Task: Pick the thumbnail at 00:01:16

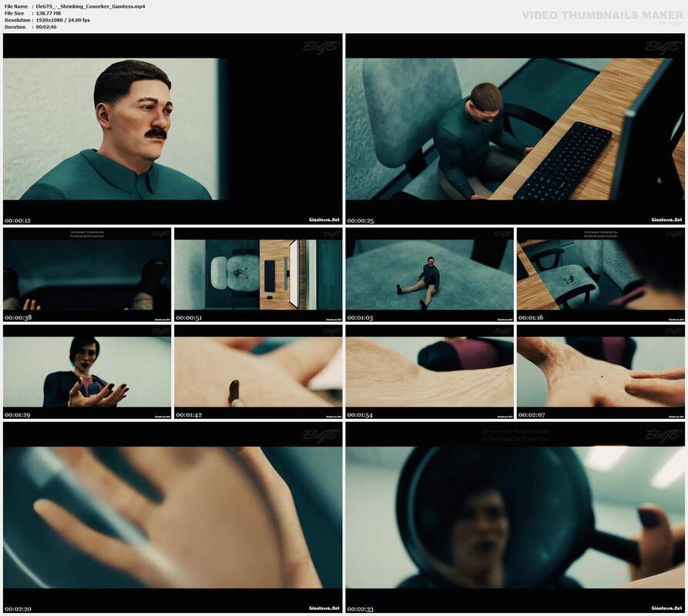Action: [601, 275]
